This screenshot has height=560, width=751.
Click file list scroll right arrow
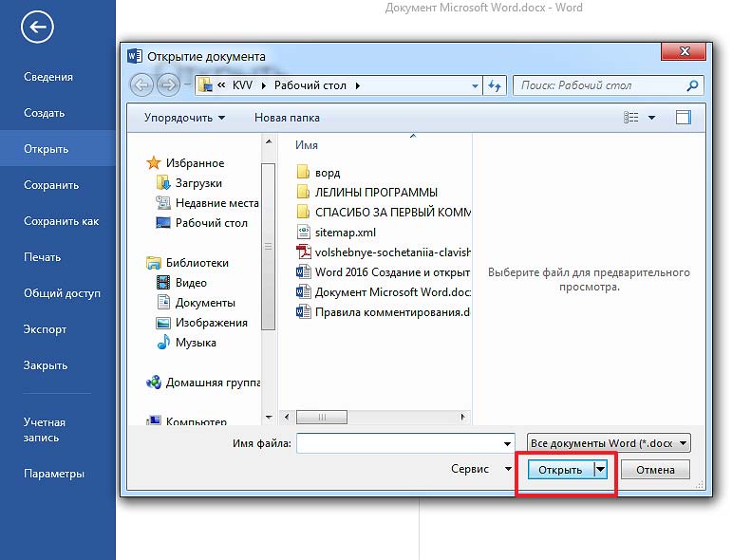pos(462,417)
